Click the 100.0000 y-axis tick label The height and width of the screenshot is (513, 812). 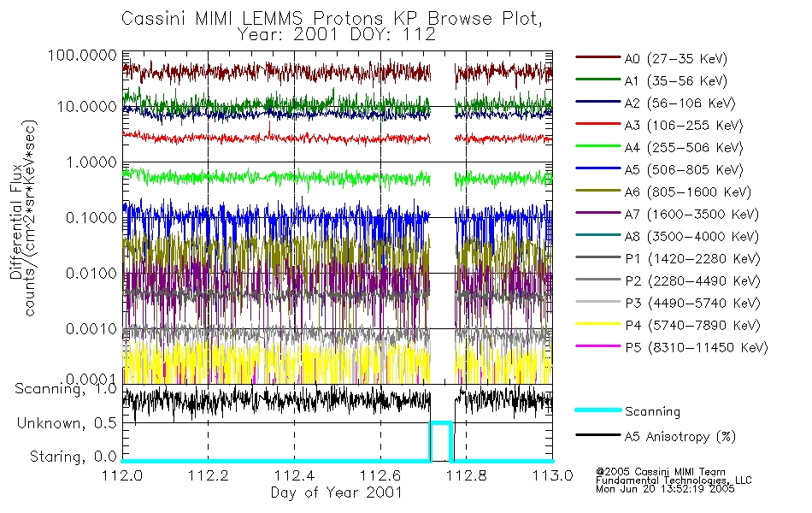click(x=82, y=55)
